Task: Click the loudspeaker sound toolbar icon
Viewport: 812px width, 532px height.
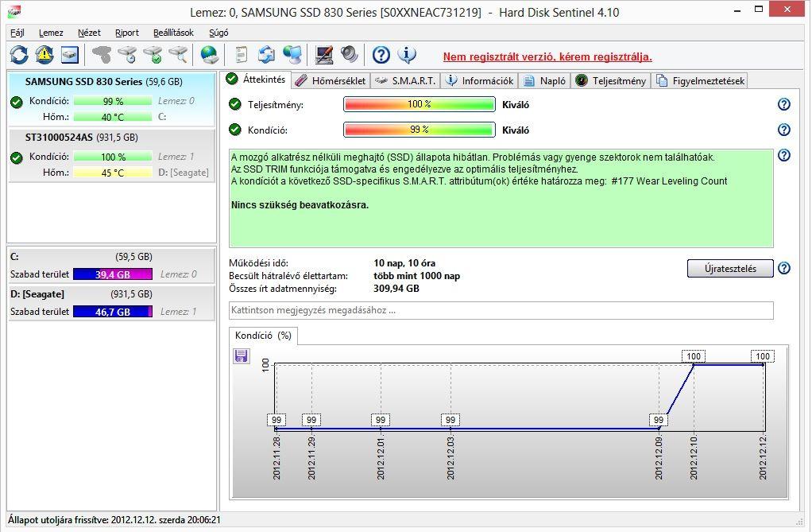Action: 350,54
